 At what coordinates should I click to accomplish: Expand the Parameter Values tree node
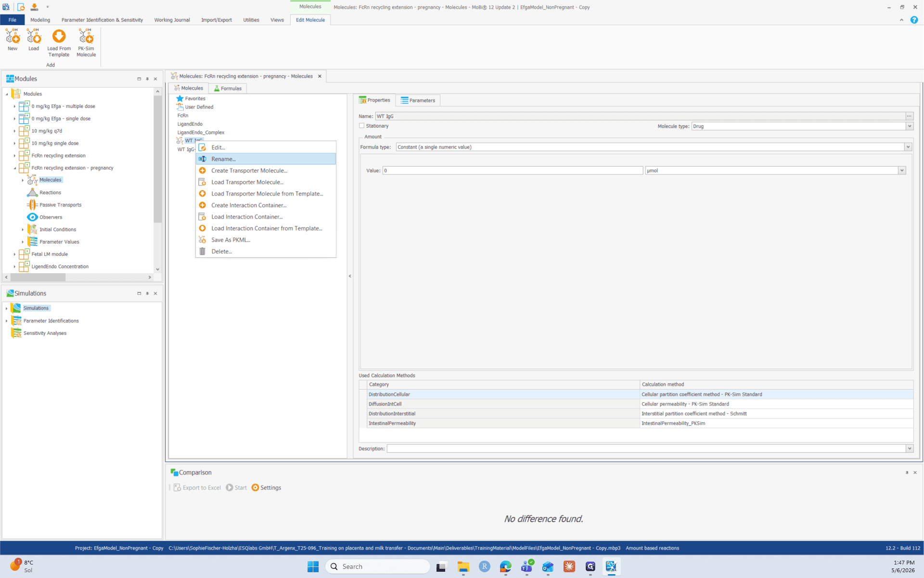23,242
